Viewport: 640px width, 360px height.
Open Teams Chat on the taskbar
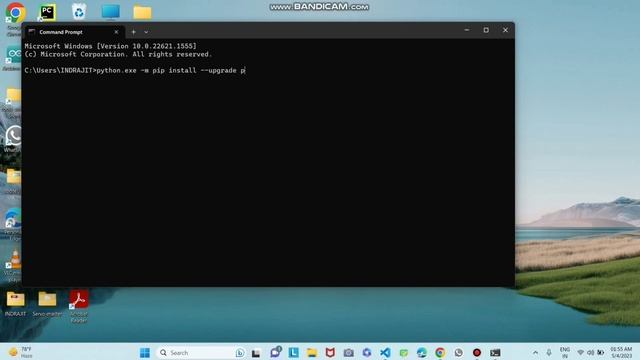pos(275,352)
